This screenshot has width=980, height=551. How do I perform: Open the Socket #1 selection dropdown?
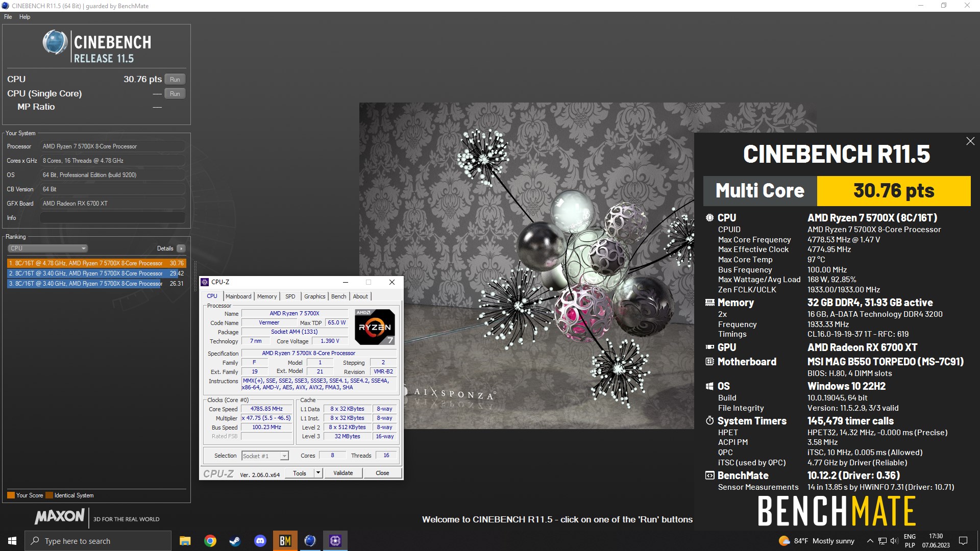point(265,456)
